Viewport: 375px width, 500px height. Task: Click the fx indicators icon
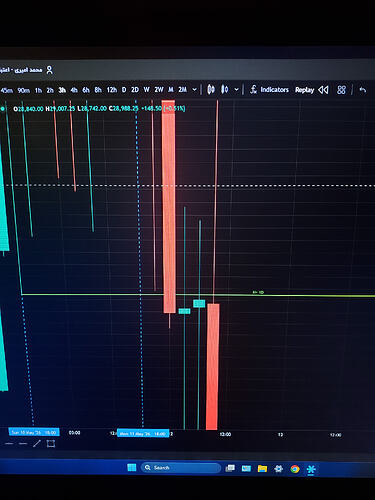pyautogui.click(x=253, y=90)
